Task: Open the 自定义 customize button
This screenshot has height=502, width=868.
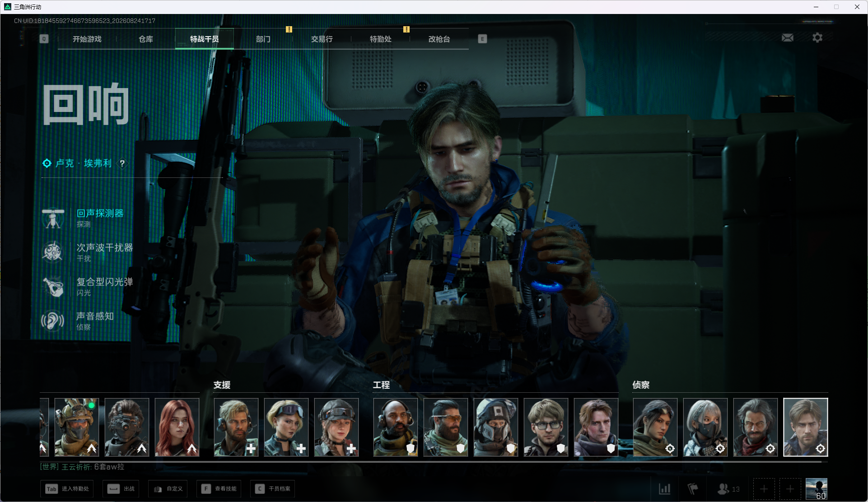Action: click(168, 489)
